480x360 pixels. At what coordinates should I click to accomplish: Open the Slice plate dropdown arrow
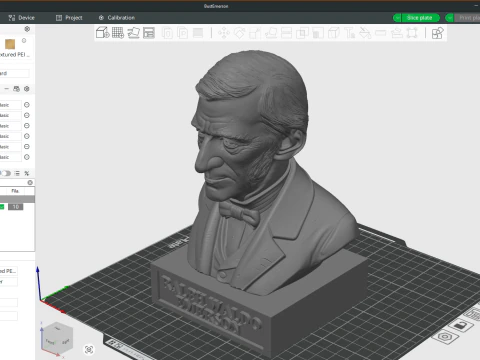[397, 18]
